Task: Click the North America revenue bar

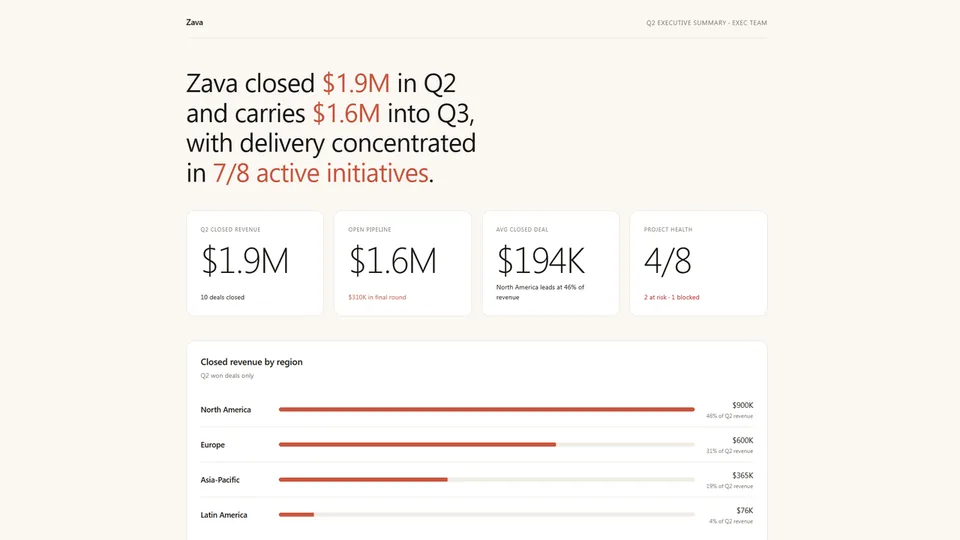Action: tap(487, 409)
